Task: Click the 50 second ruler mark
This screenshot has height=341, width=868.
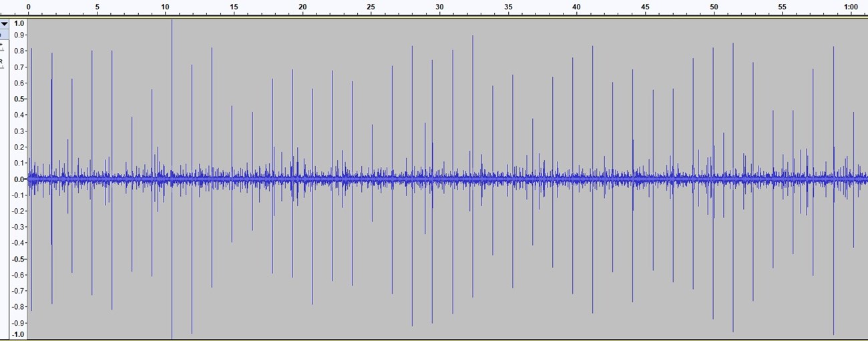Action: pos(714,7)
